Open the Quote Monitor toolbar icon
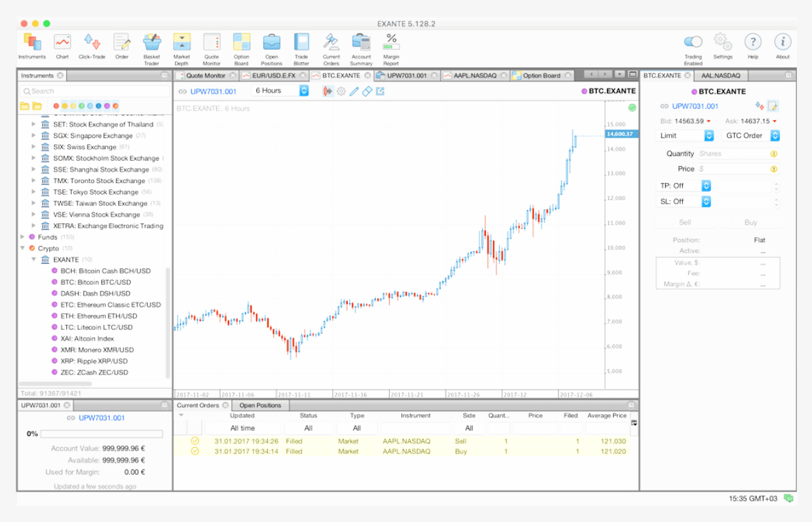The height and width of the screenshot is (522, 812). pos(211,49)
